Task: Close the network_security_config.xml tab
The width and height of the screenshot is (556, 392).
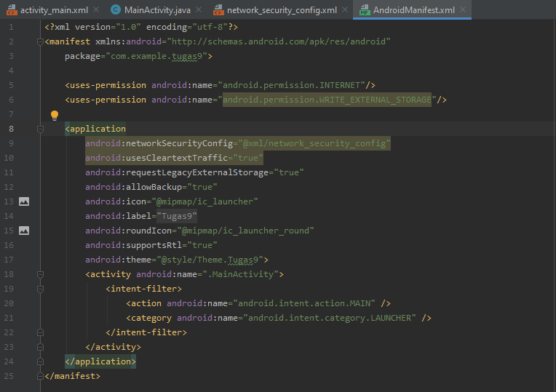Action: point(345,10)
